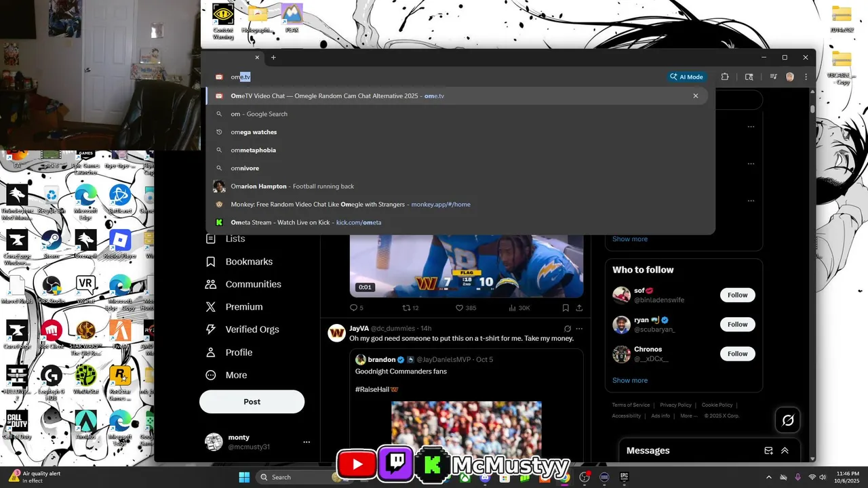Viewport: 868px width, 488px height.
Task: Select the Monkey random video chat suggestion
Action: coord(457,204)
